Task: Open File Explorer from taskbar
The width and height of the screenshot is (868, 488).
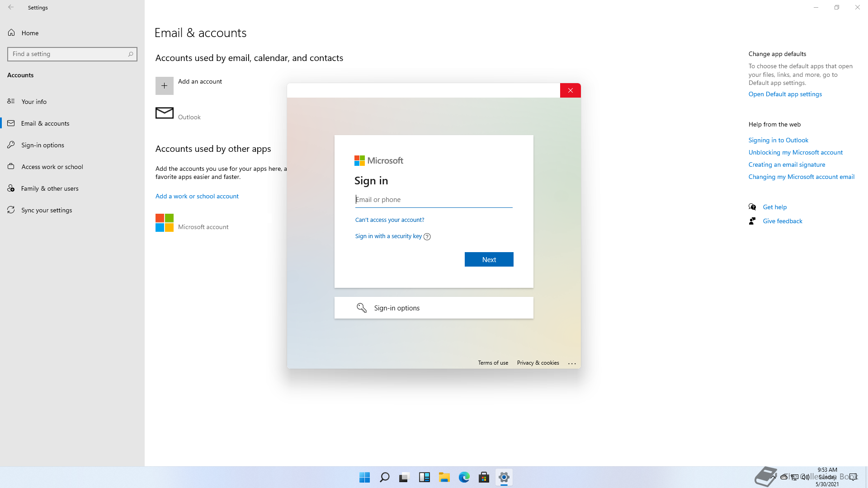Action: pos(444,477)
